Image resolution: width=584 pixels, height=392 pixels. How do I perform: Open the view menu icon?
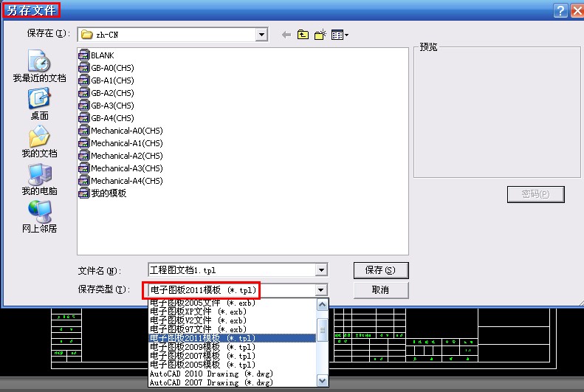340,35
